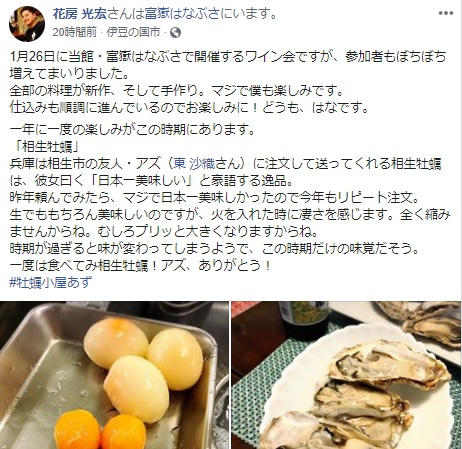Image resolution: width=462 pixels, height=449 pixels.
Task: Click the 「相生牡蠣」 line in the post text
Action: click(44, 146)
